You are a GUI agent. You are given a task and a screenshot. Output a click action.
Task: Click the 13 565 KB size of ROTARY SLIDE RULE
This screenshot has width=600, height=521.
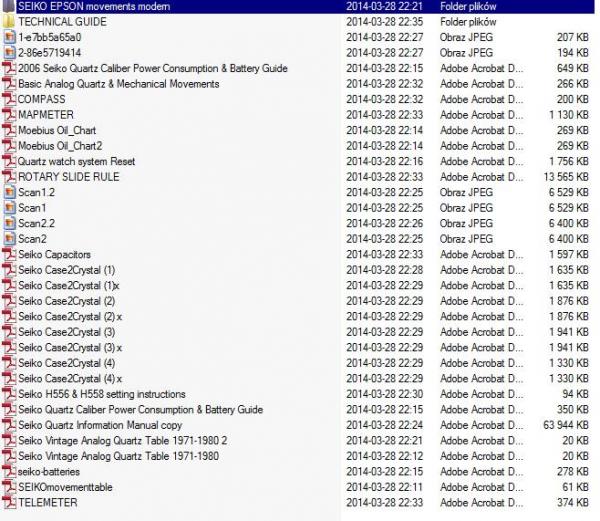pos(566,177)
